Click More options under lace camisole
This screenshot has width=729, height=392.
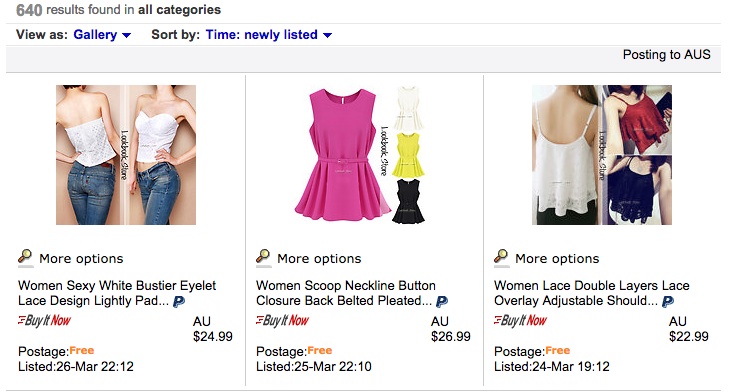(557, 259)
